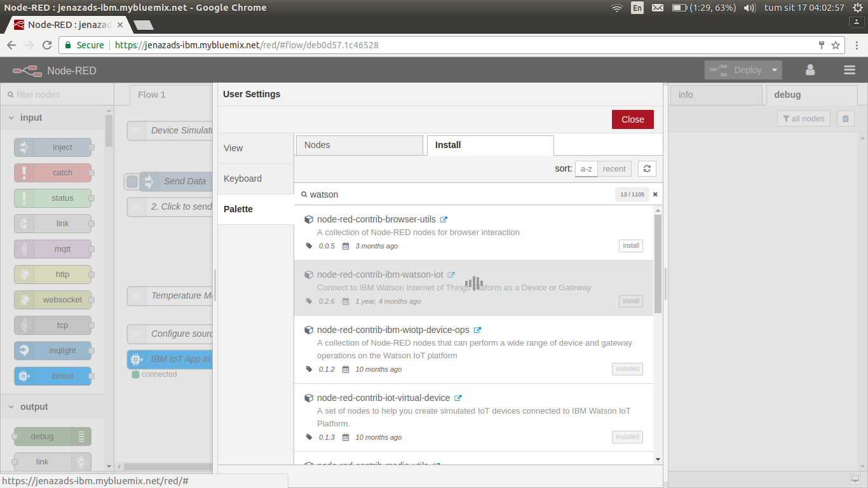Click the Deploy button

pos(736,70)
